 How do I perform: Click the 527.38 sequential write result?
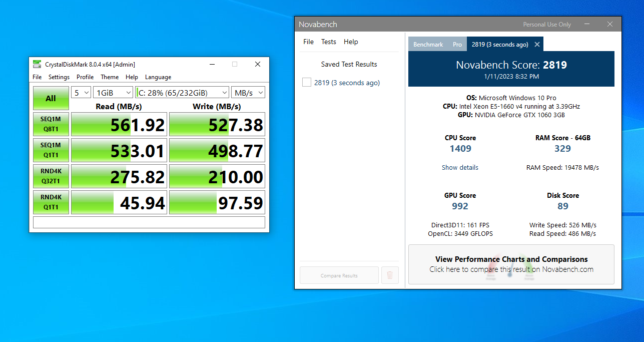(217, 124)
